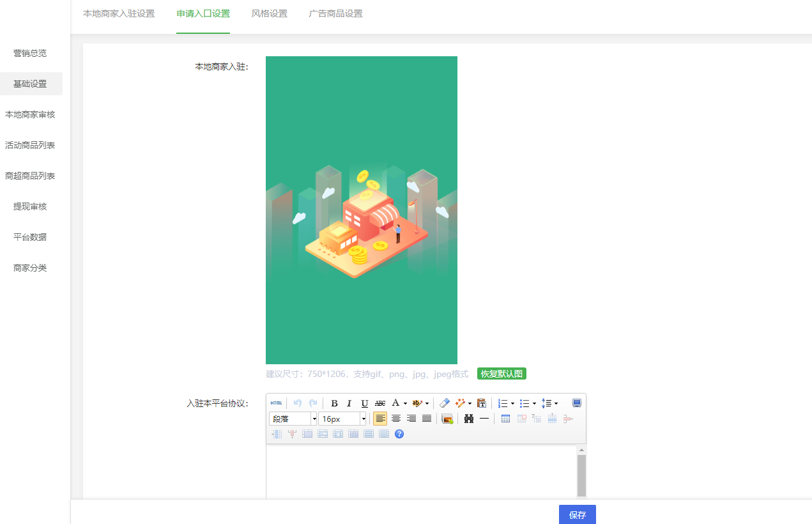
Task: Click the 恢复默认图 button
Action: tap(502, 374)
